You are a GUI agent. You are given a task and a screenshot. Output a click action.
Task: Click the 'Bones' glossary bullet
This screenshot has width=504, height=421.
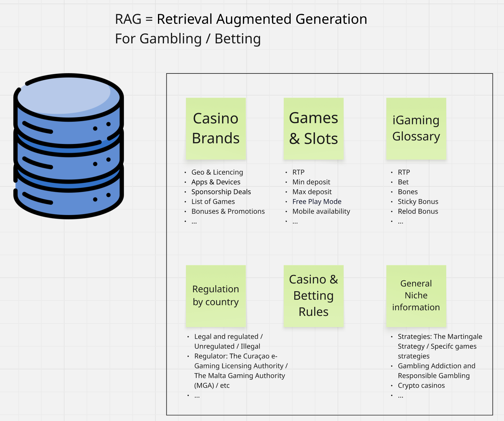(408, 192)
